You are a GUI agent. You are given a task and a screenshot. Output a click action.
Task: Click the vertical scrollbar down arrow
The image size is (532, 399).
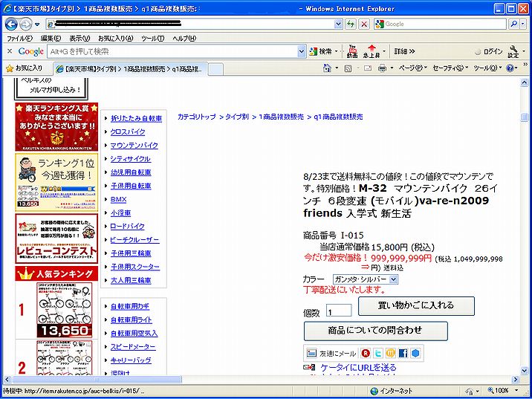click(524, 370)
